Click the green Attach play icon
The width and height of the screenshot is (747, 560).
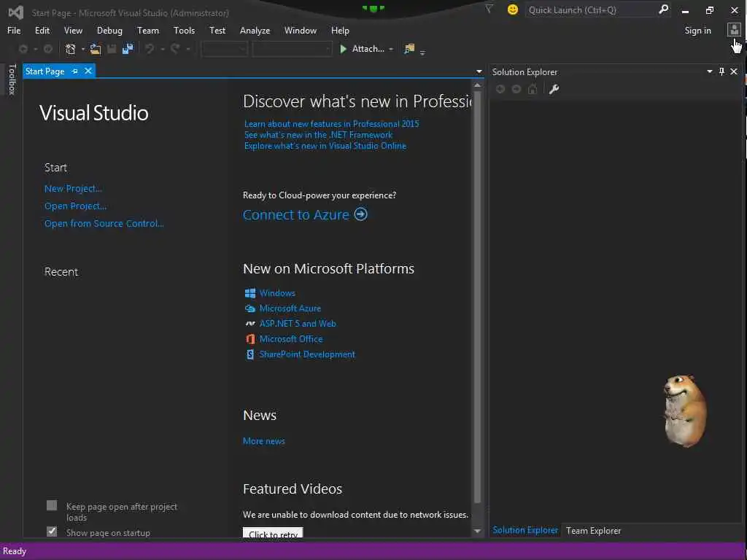click(343, 49)
